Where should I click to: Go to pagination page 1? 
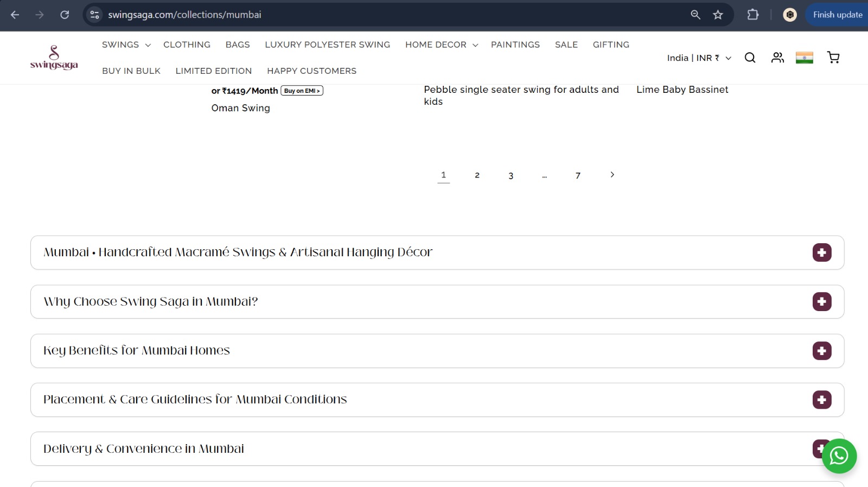pyautogui.click(x=444, y=175)
